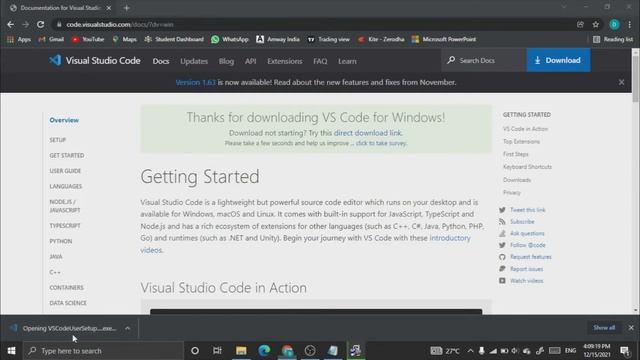Open Report issues link
The height and width of the screenshot is (360, 640).
pos(527,269)
